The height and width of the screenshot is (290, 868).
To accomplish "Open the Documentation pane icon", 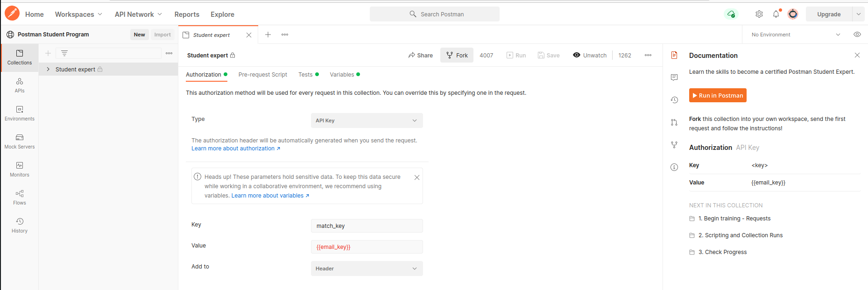I will point(674,55).
